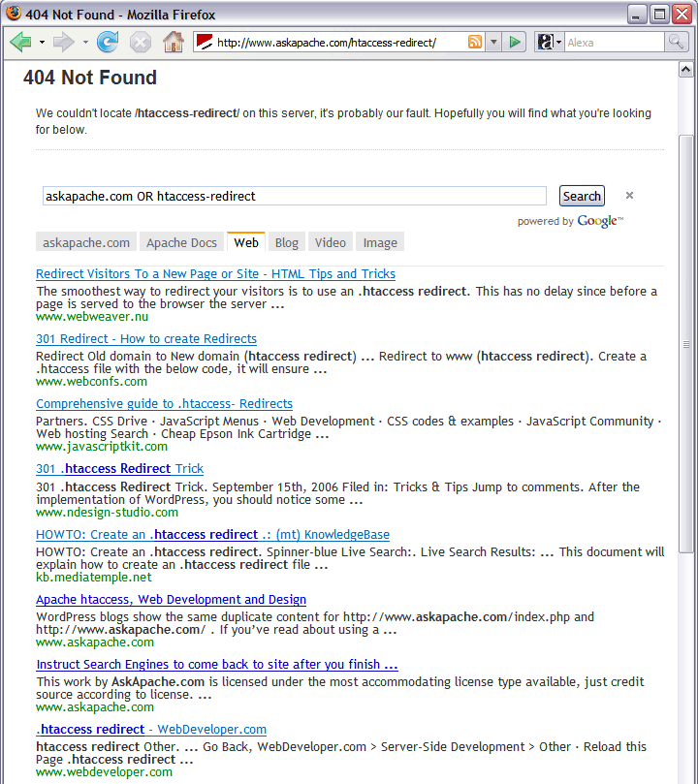Maximize the Firefox window
Image resolution: width=698 pixels, height=784 pixels.
click(659, 15)
